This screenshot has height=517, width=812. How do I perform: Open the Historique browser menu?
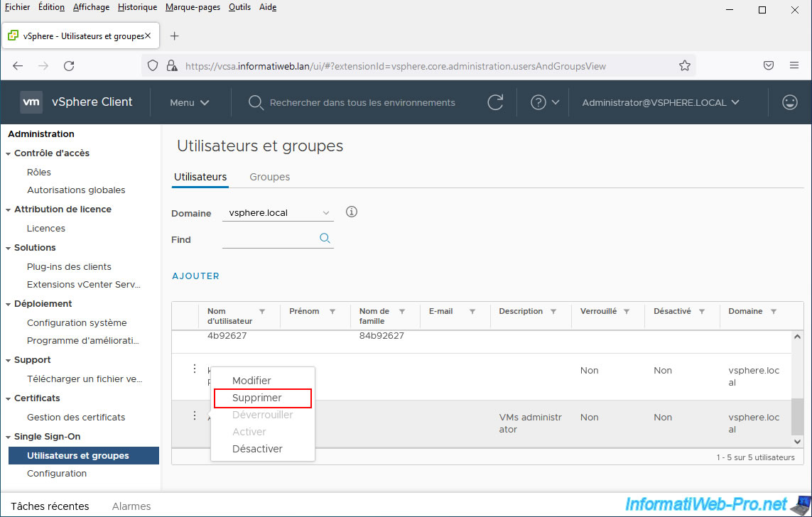pos(137,7)
